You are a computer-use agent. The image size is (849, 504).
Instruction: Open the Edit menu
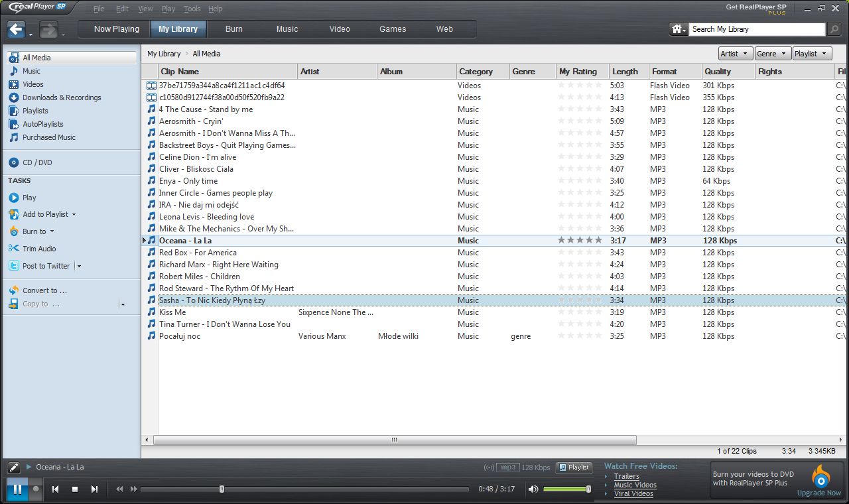(x=122, y=9)
